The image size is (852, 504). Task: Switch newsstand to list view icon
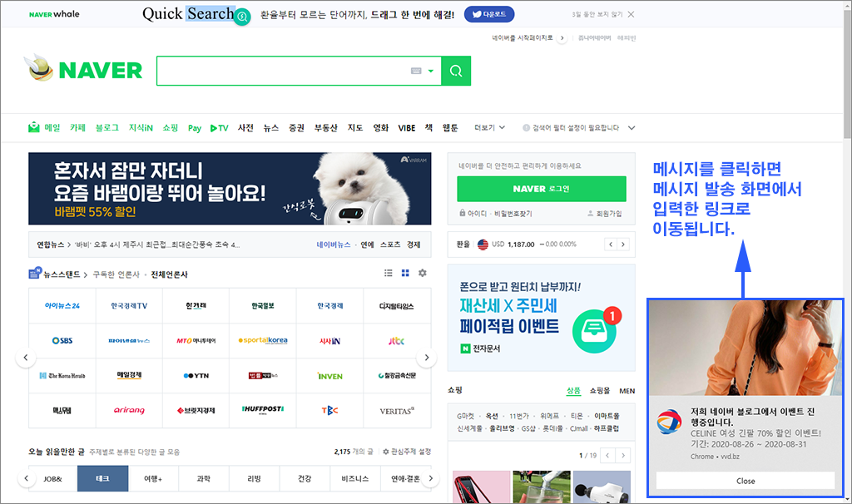tap(388, 273)
